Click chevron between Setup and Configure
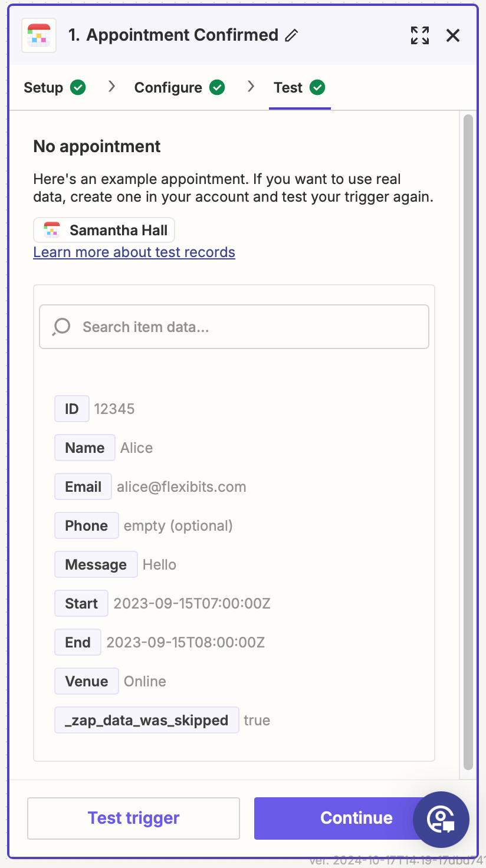This screenshot has height=868, width=486. tap(111, 87)
